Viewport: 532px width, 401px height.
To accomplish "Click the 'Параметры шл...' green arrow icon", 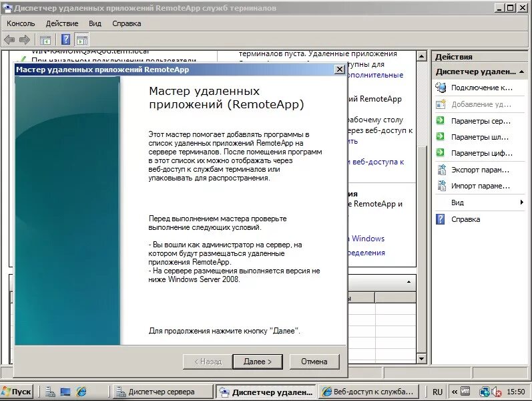I will coord(441,136).
